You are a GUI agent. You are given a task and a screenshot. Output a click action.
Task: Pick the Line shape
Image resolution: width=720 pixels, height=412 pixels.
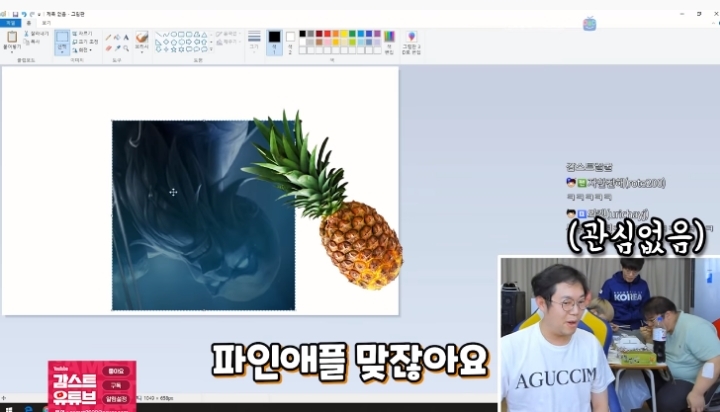tap(158, 34)
